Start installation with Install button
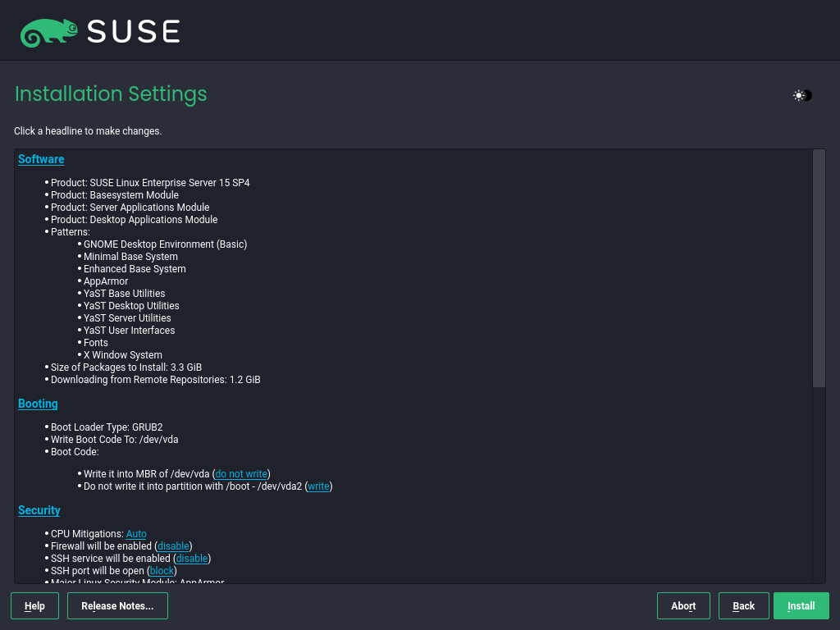This screenshot has height=630, width=840. coord(801,606)
